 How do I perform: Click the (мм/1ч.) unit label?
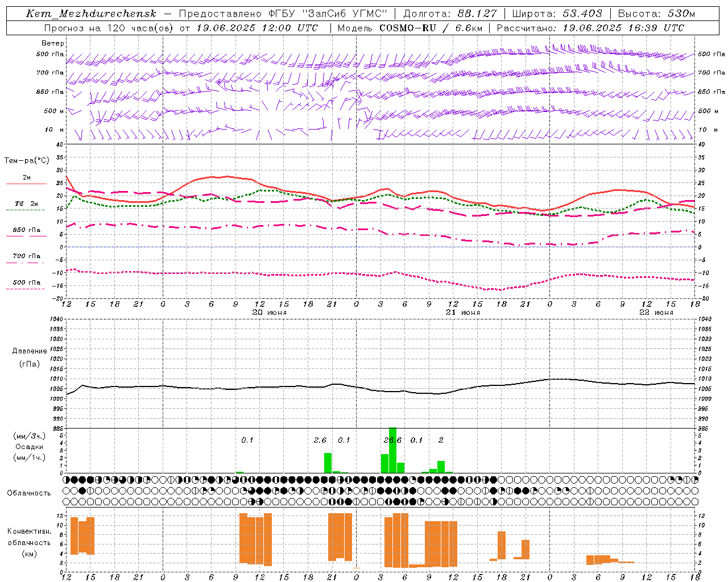pos(29,458)
